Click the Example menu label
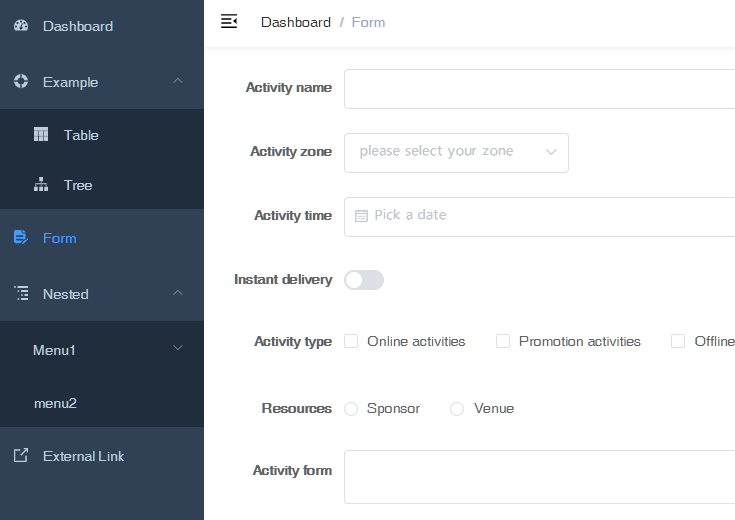The width and height of the screenshot is (735, 520). pyautogui.click(x=71, y=83)
